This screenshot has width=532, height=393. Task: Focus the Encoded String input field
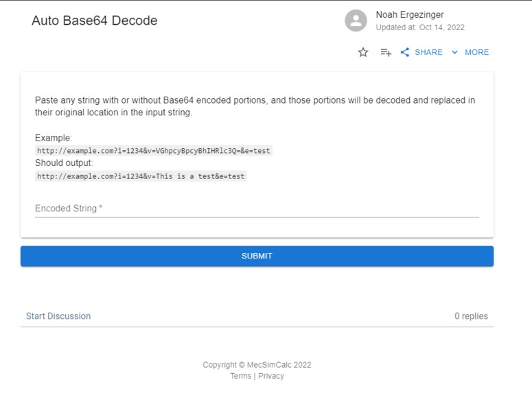tap(257, 209)
